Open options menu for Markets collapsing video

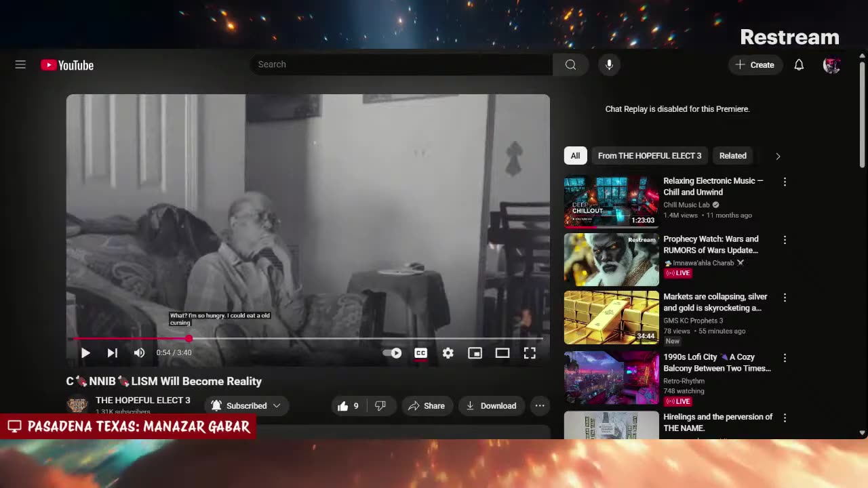(x=785, y=298)
